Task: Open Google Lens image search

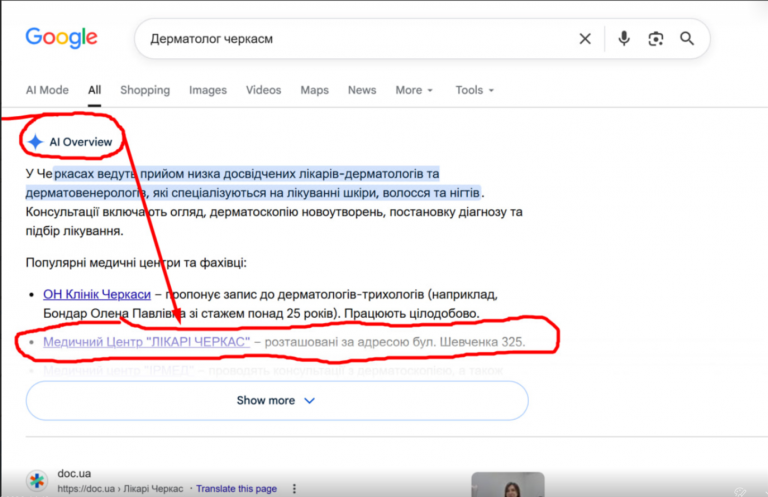Action: tap(655, 39)
